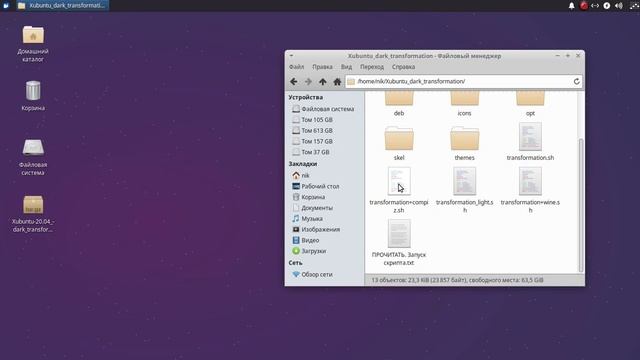Click the file list vertical scrollbar

[581, 205]
